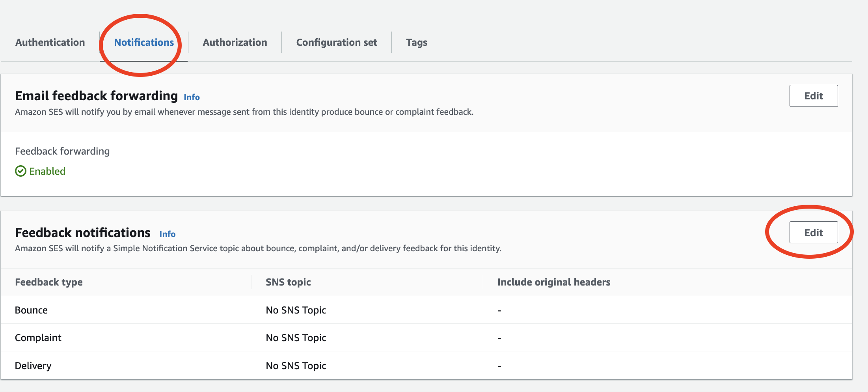Click No SNS Topic in the Delivery row

pyautogui.click(x=296, y=366)
